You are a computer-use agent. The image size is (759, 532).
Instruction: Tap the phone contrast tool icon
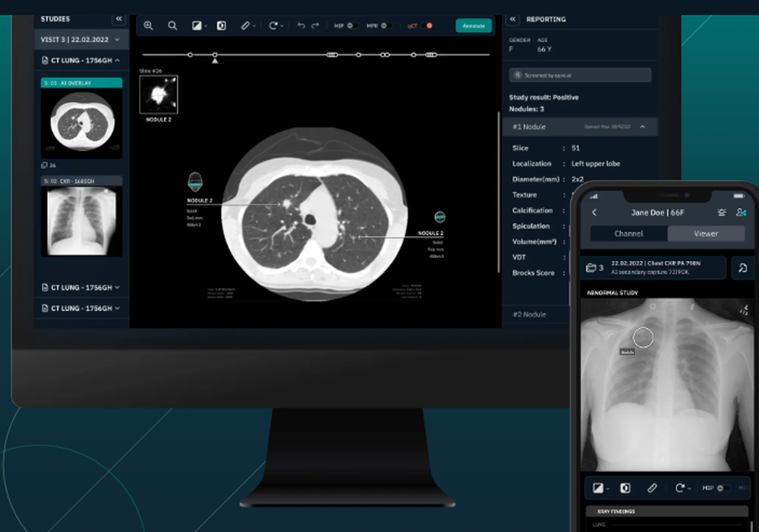[598, 488]
